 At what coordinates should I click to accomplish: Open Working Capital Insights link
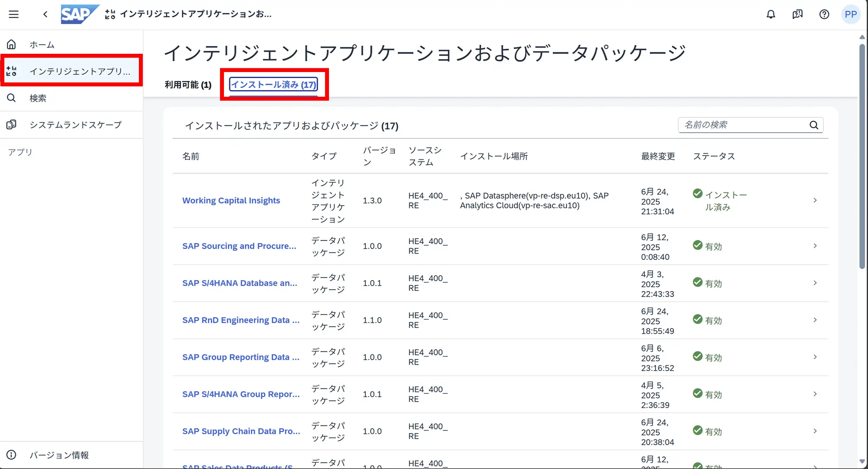pos(231,200)
